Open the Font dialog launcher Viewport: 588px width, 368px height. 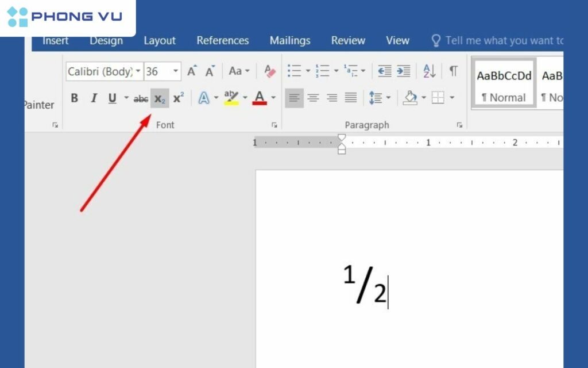[x=274, y=125]
